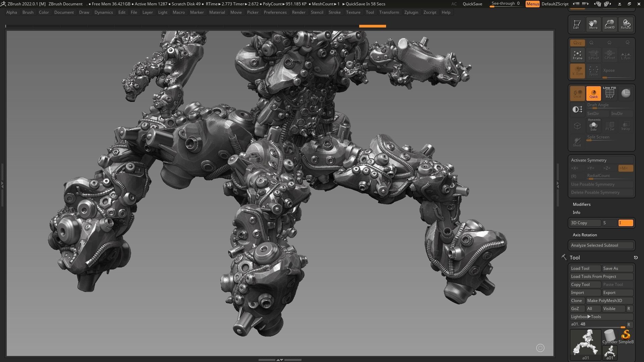Expand the Modifiers section
This screenshot has height=362, width=644.
[582, 204]
